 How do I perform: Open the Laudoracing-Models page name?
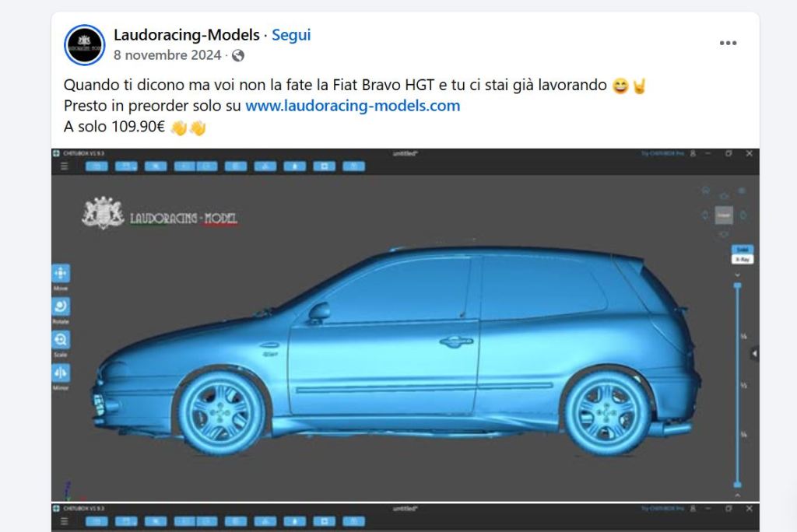(187, 34)
